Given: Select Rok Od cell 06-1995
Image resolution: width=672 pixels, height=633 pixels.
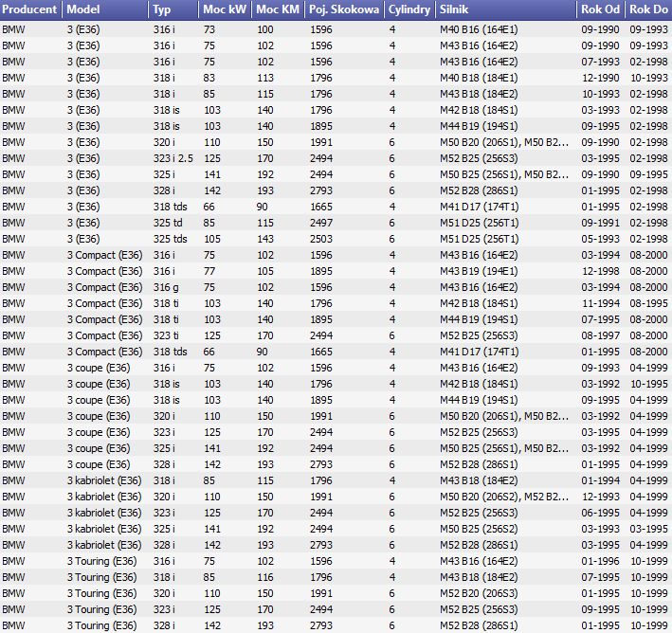Looking at the screenshot, I should coord(600,513).
